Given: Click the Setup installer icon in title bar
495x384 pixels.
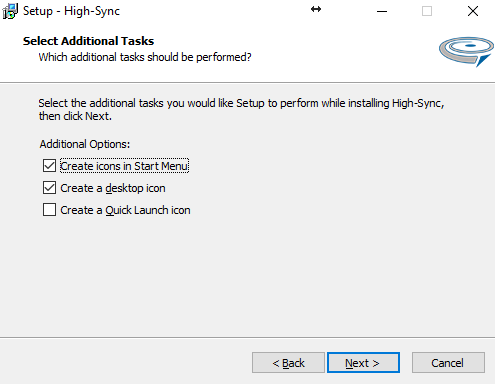Looking at the screenshot, I should pyautogui.click(x=10, y=11).
